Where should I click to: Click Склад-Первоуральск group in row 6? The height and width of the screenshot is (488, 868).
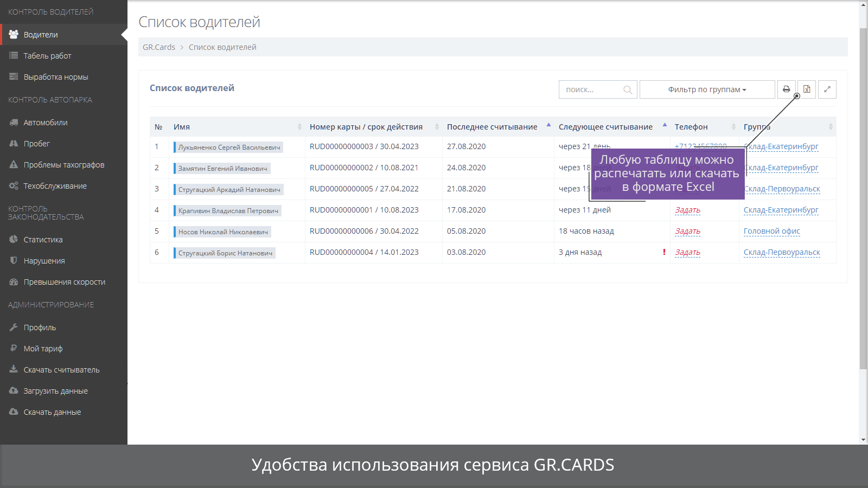(782, 252)
